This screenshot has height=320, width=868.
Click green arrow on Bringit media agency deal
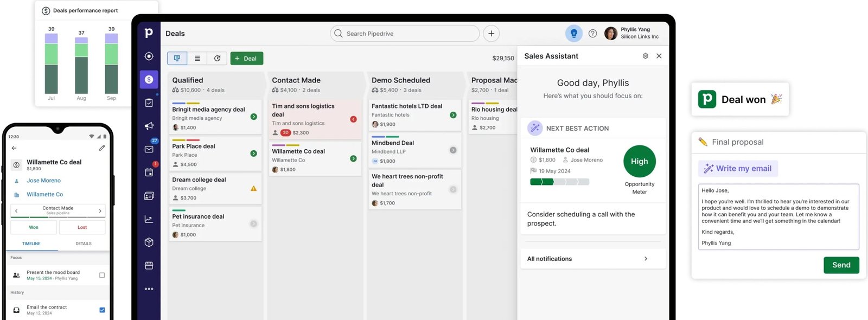(254, 117)
